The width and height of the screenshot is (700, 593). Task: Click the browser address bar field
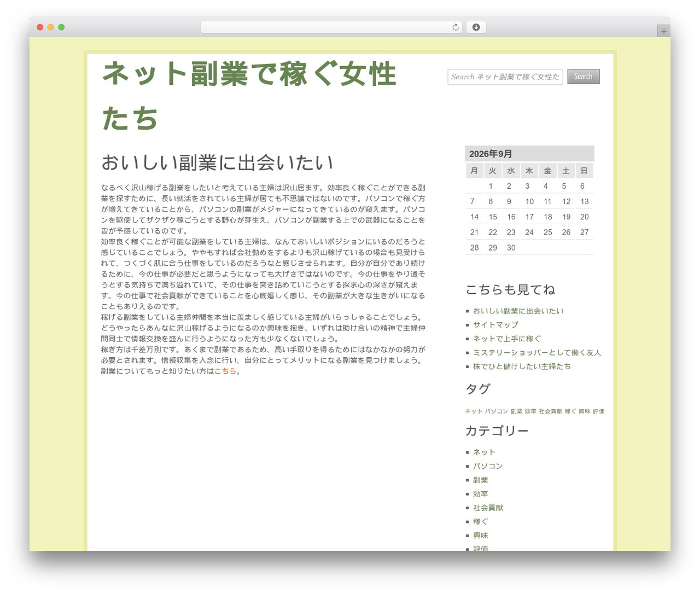(331, 27)
